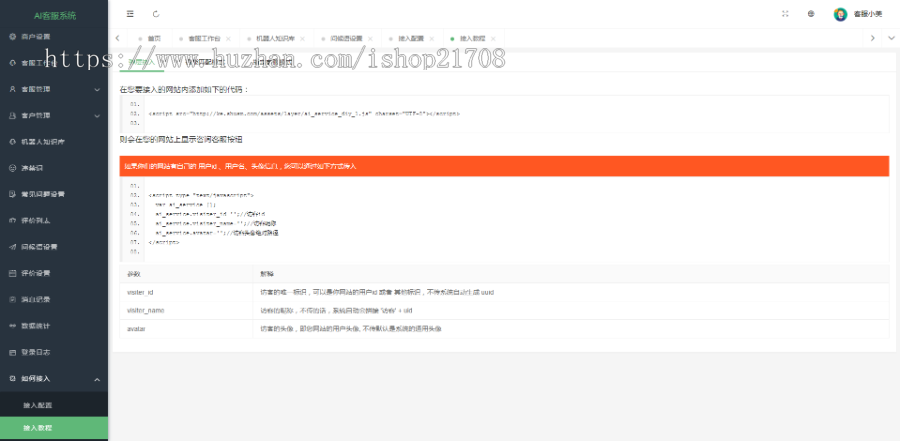Click the icon beside 常见问题设置
Screen dimensions: 900x441
pos(13,194)
